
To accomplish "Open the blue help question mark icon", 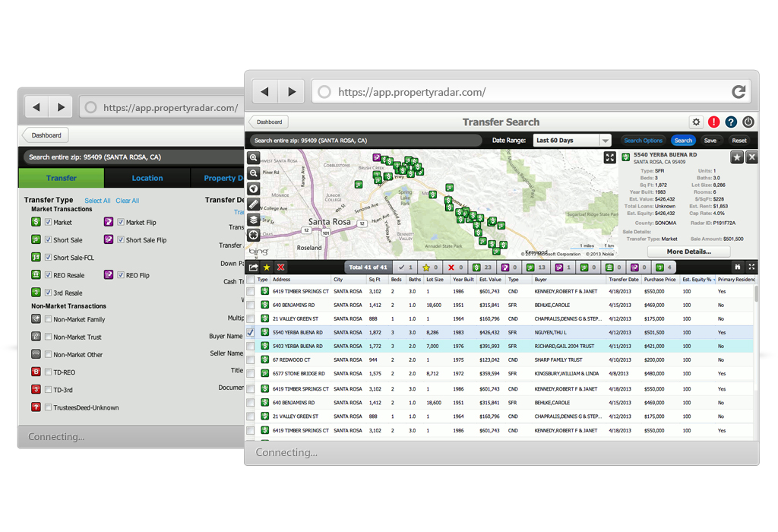I will pos(731,122).
